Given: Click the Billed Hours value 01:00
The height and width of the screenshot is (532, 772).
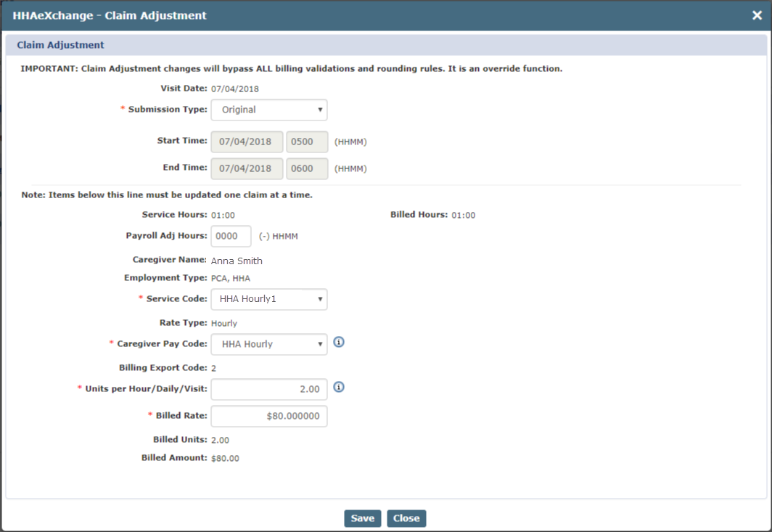Looking at the screenshot, I should coord(463,216).
